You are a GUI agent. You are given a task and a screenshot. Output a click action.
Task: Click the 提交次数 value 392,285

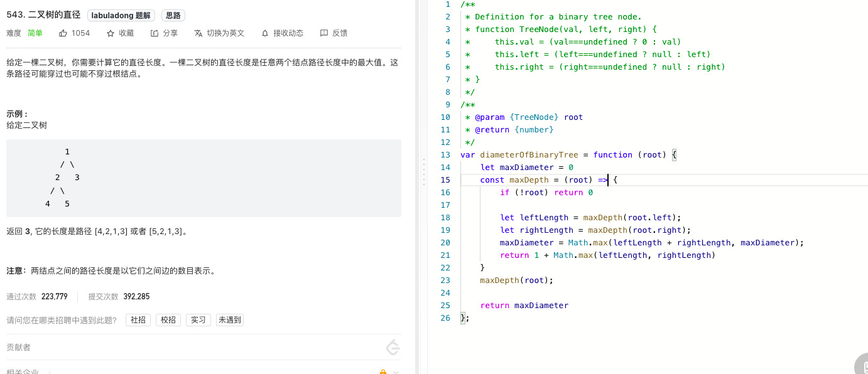coord(136,297)
